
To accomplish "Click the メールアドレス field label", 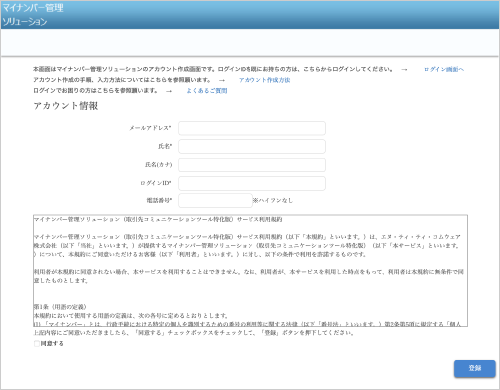I will 150,128.
